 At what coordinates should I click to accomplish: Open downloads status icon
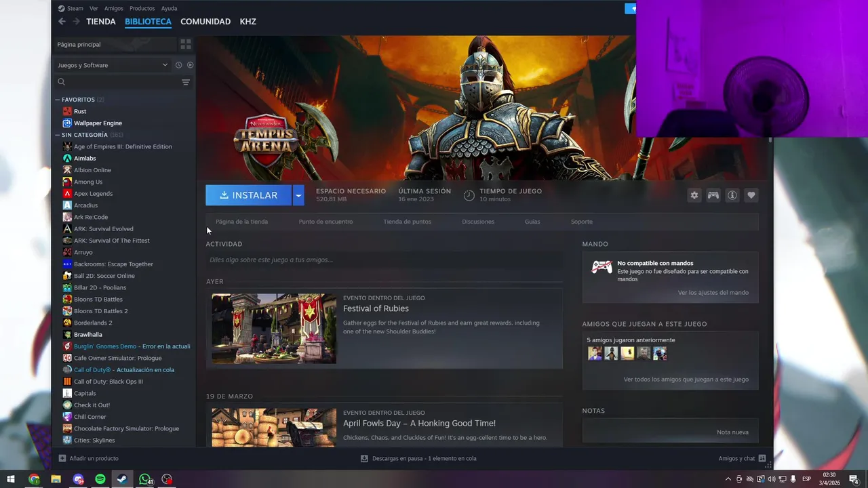(364, 458)
